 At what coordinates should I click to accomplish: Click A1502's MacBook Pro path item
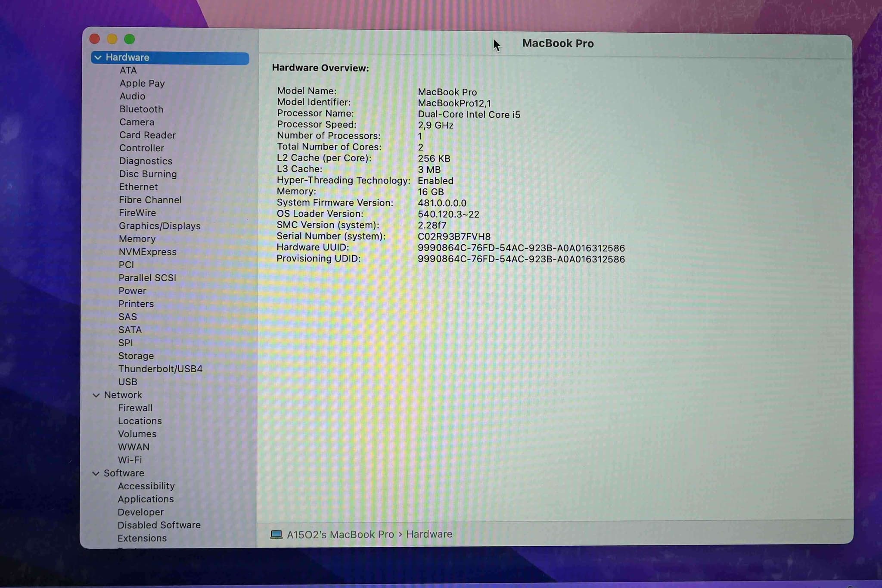[x=340, y=535]
